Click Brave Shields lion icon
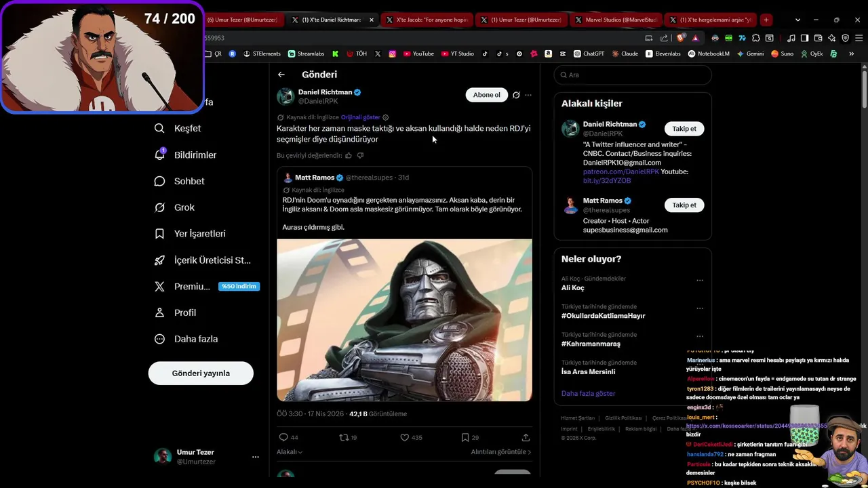Image resolution: width=868 pixels, height=488 pixels. (681, 38)
